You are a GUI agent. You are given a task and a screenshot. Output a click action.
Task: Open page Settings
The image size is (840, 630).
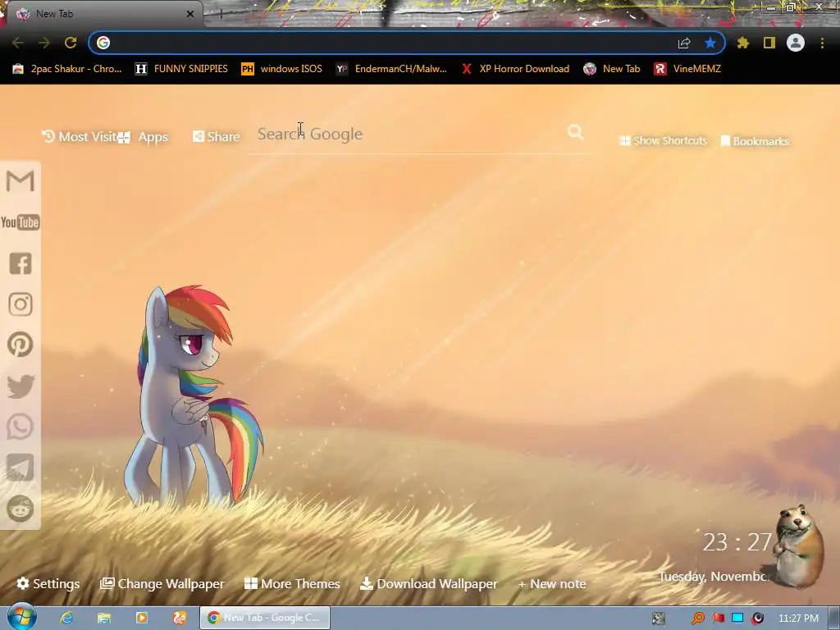[x=48, y=583]
